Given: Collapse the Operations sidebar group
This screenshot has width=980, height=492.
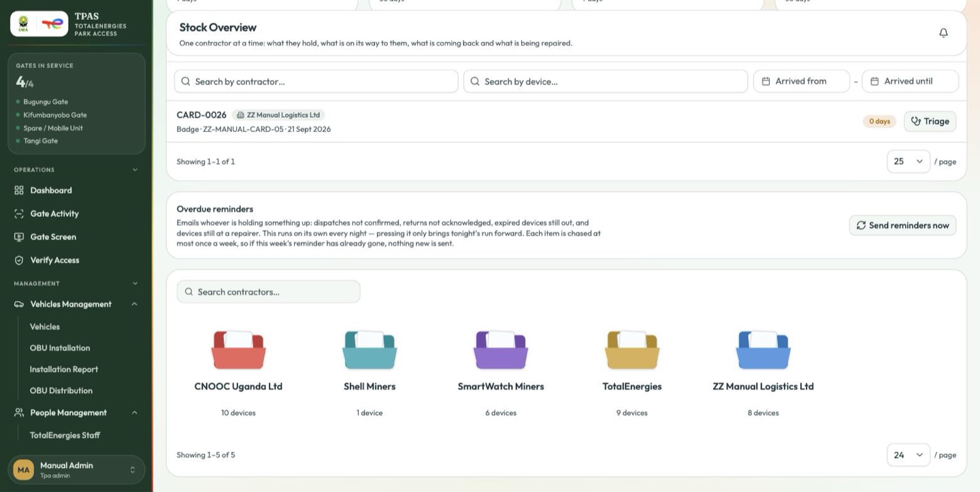Looking at the screenshot, I should click(134, 169).
